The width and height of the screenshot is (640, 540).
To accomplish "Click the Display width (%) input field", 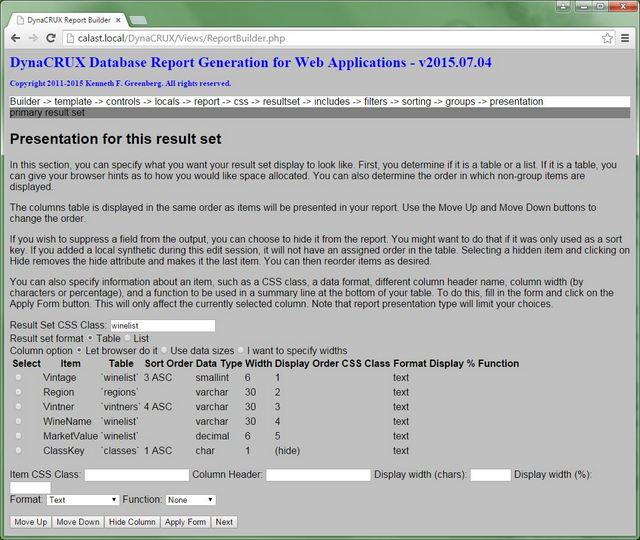I will click(30, 487).
